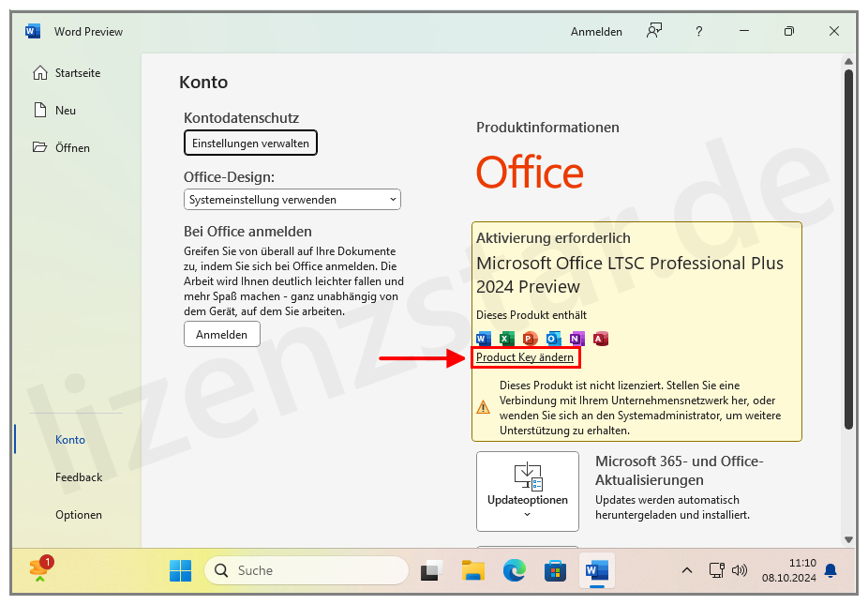
Task: Select Konto in the sidebar
Action: pyautogui.click(x=69, y=440)
